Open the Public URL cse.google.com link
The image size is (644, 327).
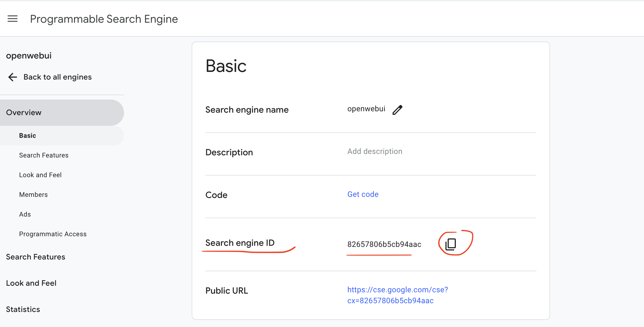pos(398,295)
